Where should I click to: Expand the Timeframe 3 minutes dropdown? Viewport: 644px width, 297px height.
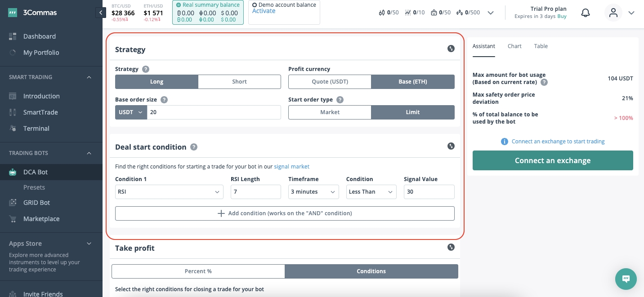pyautogui.click(x=313, y=192)
